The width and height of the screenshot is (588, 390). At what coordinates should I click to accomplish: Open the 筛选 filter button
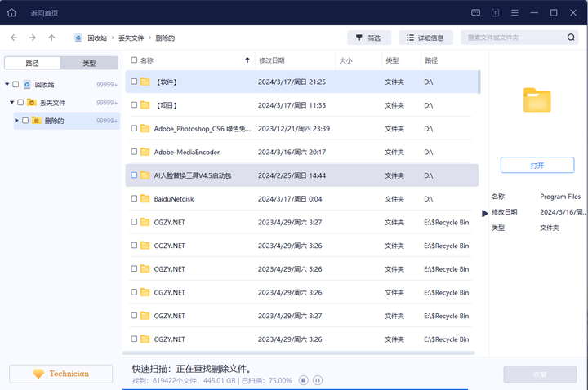point(369,38)
